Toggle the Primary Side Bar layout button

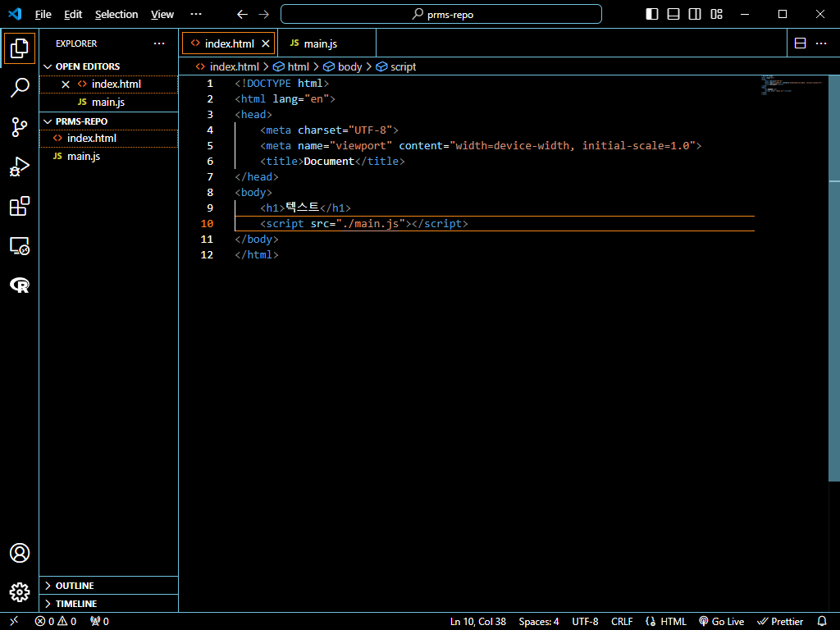[652, 14]
